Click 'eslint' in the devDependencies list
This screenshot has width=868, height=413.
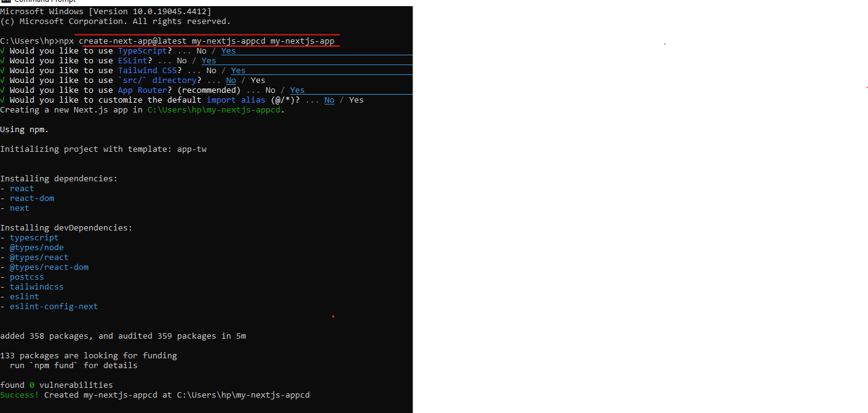coord(25,297)
